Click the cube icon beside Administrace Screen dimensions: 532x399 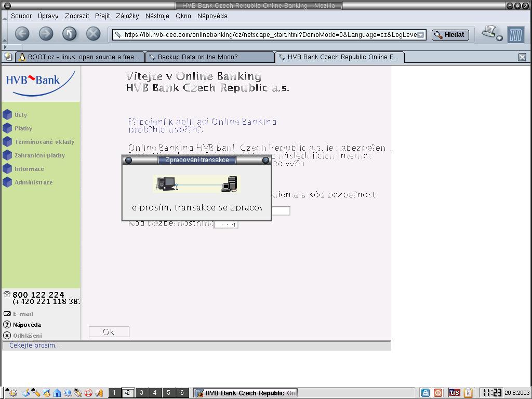7,182
